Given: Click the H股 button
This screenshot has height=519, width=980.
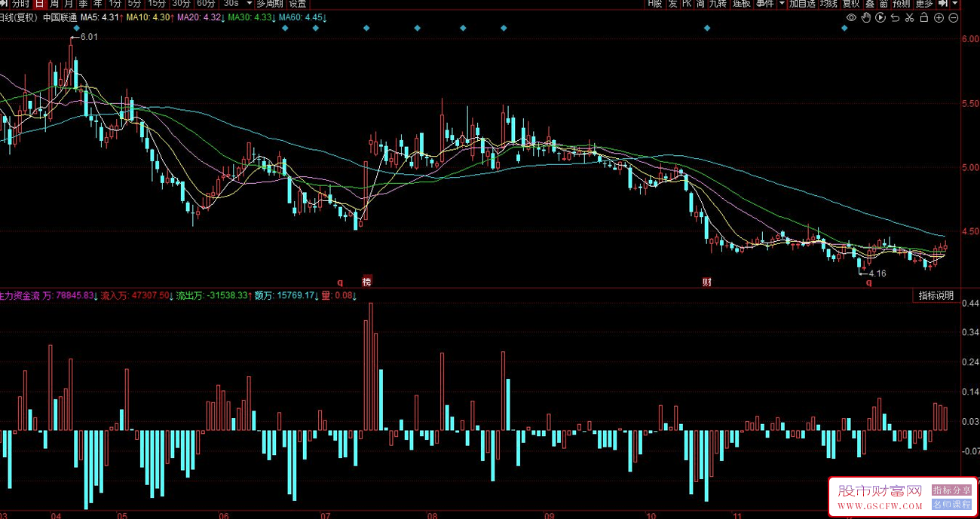Looking at the screenshot, I should click(x=654, y=4).
